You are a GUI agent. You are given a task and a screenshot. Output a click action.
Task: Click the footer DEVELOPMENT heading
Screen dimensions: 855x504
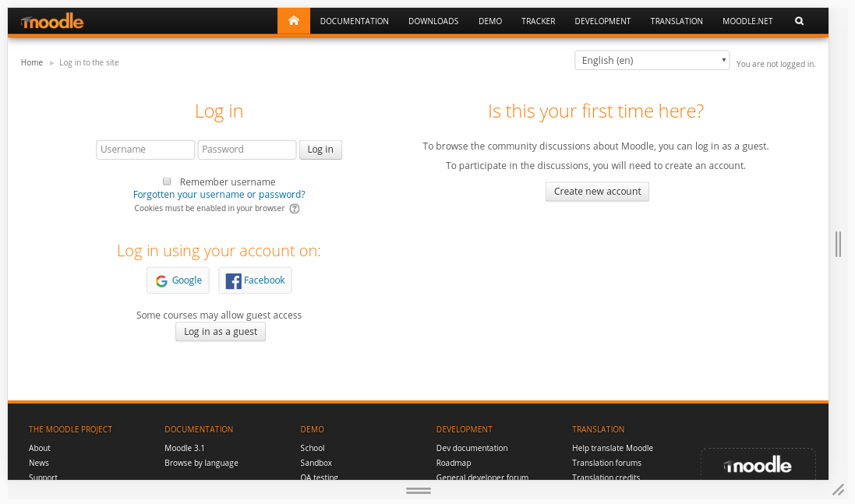(x=464, y=429)
